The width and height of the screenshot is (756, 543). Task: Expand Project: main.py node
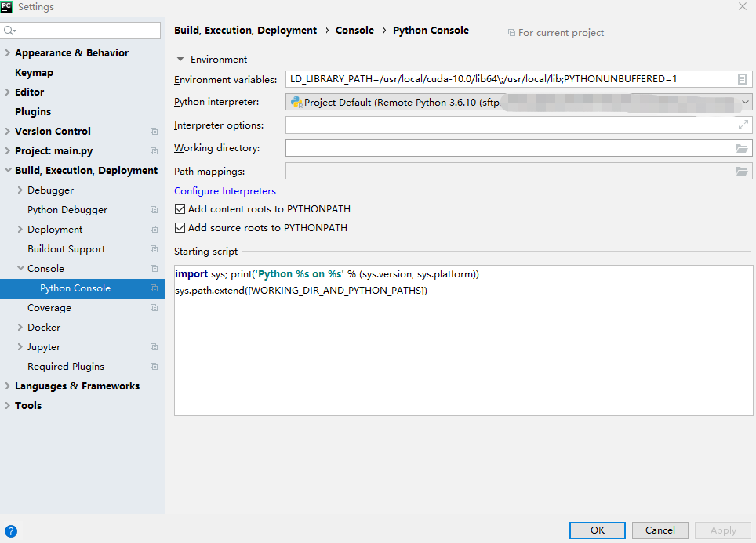[7, 150]
